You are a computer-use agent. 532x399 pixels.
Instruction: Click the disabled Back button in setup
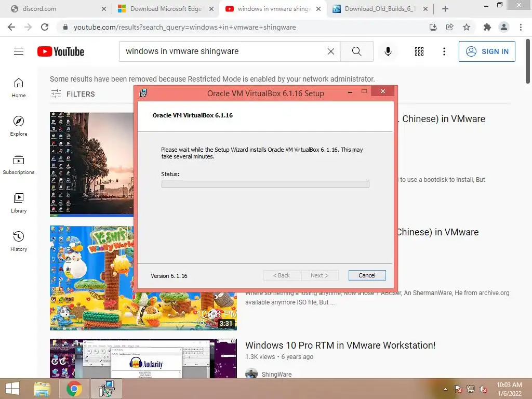(x=282, y=275)
